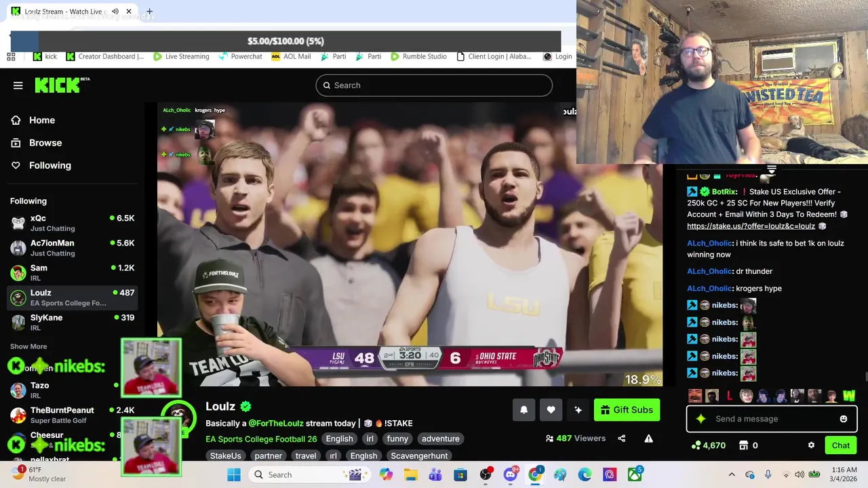Screen dimensions: 868x488
Task: Open the browser apps grid shortcut
Action: (x=11, y=56)
